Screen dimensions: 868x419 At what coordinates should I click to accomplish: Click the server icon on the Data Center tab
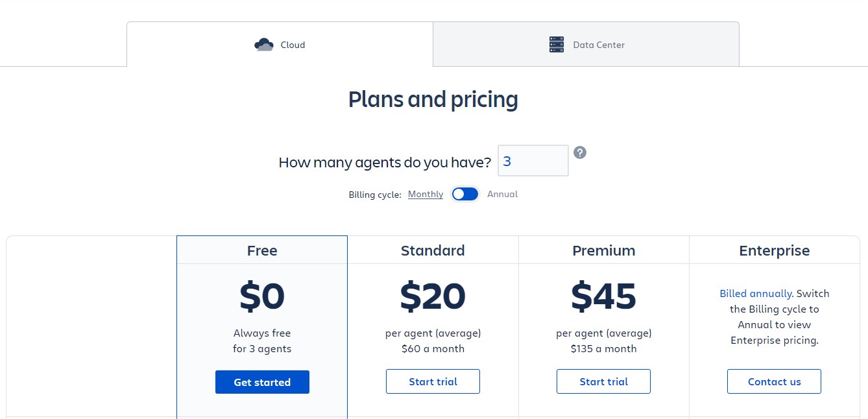(557, 45)
